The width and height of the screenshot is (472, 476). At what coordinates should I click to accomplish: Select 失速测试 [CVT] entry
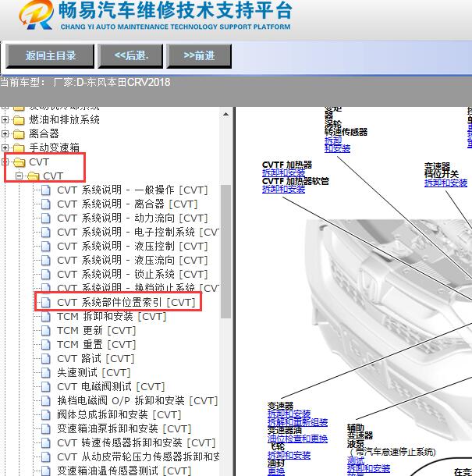[94, 372]
